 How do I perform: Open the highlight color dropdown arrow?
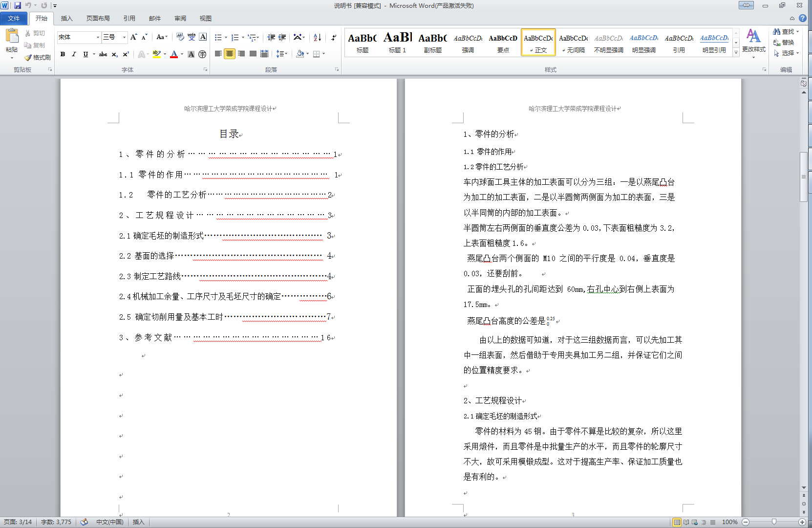coord(165,54)
